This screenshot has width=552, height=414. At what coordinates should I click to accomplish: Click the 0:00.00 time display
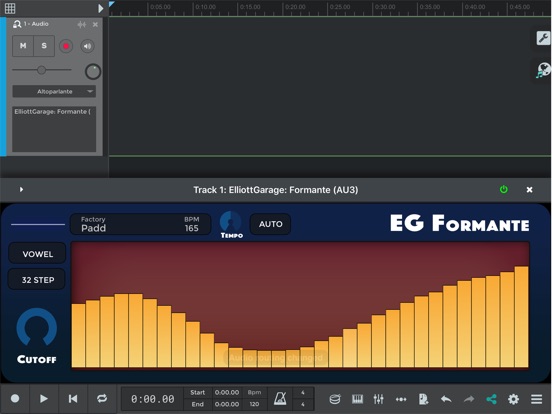click(x=152, y=399)
